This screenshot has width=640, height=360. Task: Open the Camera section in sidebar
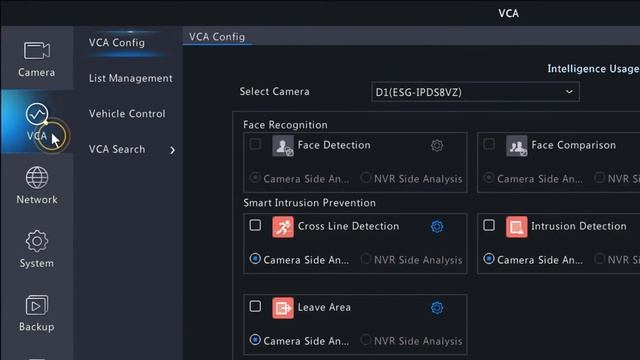[x=37, y=59]
